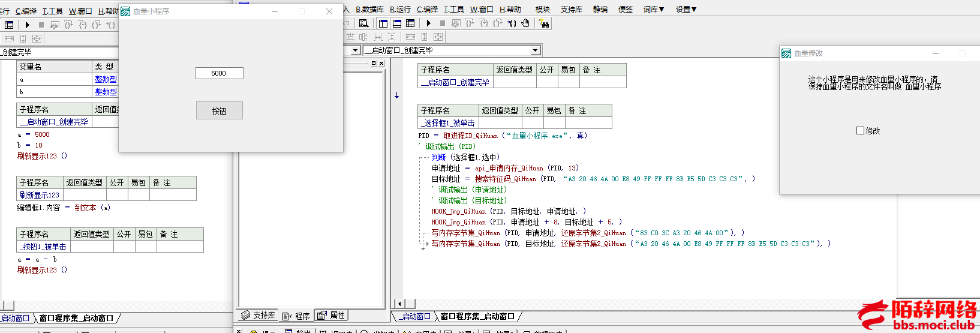The width and height of the screenshot is (980, 333).
Task: Click the 5000 edit box in 血量小程序
Action: pyautogui.click(x=220, y=73)
